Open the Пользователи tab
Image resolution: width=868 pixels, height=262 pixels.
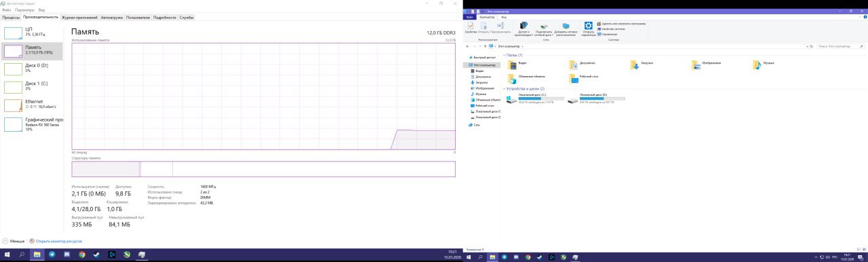pyautogui.click(x=138, y=17)
